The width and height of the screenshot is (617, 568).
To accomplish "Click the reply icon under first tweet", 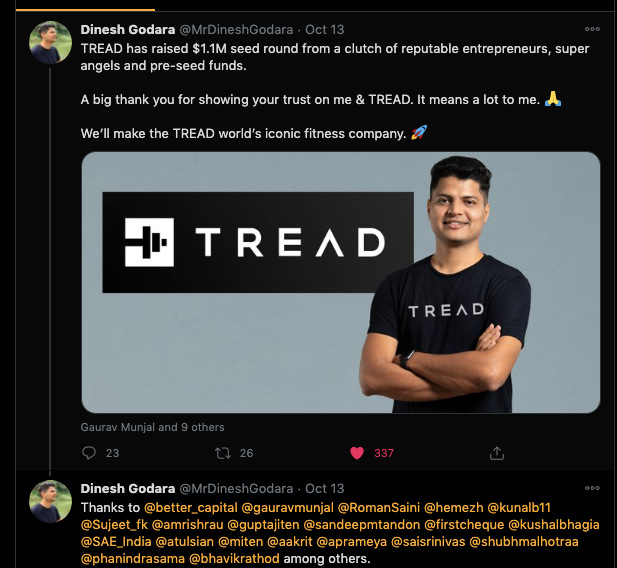I will (89, 453).
